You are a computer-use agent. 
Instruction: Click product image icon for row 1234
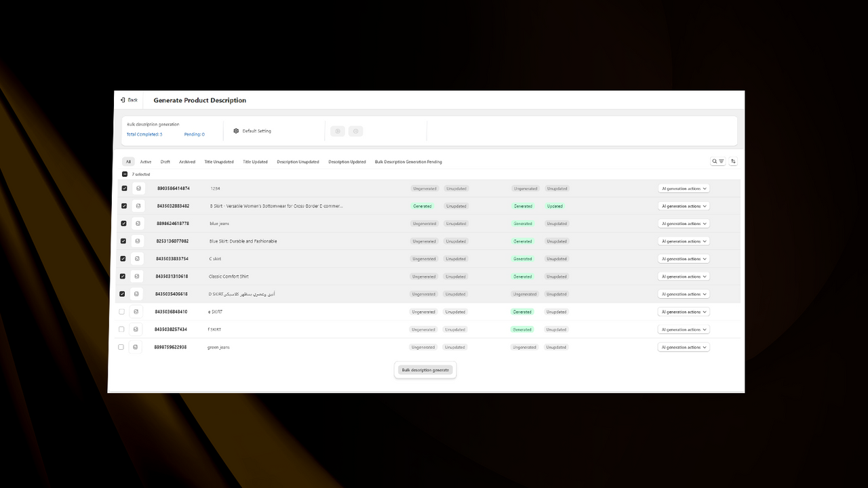pos(138,188)
